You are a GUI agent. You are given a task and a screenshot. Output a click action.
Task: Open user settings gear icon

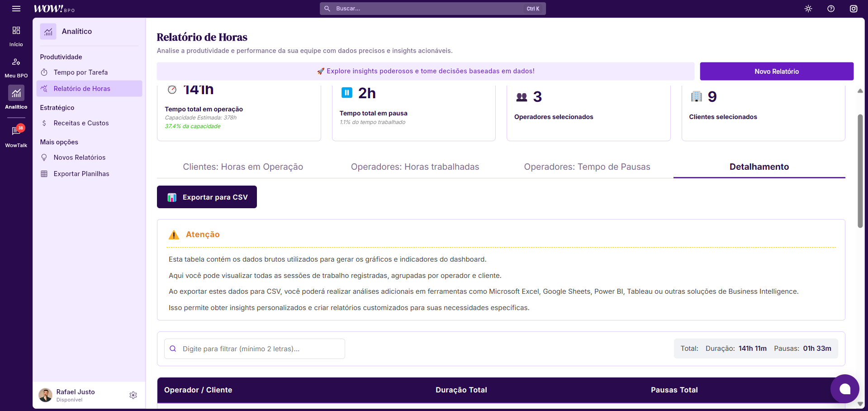tap(133, 395)
